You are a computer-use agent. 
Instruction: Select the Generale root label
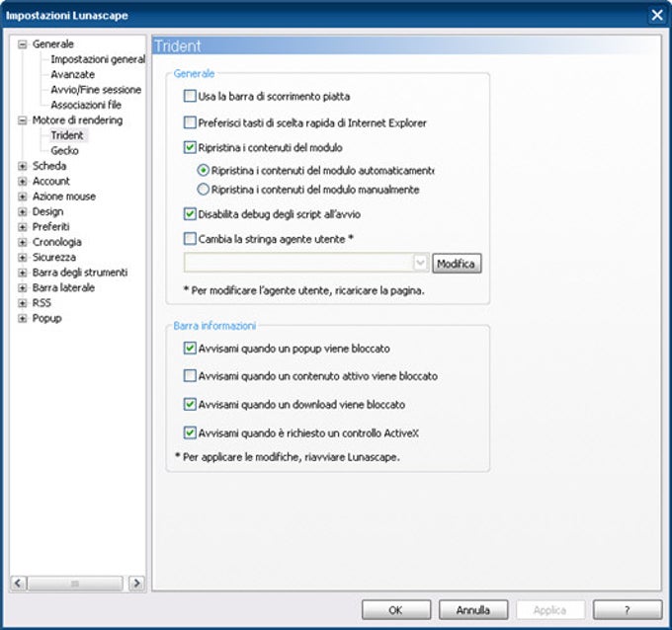point(53,43)
